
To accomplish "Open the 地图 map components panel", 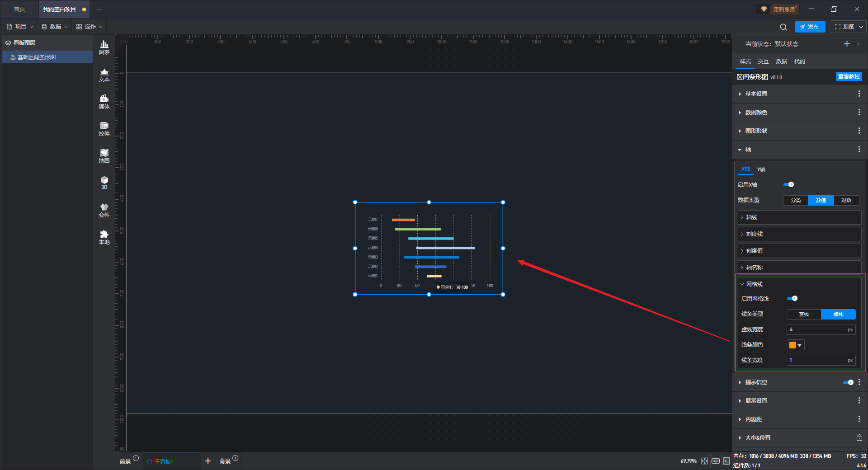I will (x=104, y=156).
